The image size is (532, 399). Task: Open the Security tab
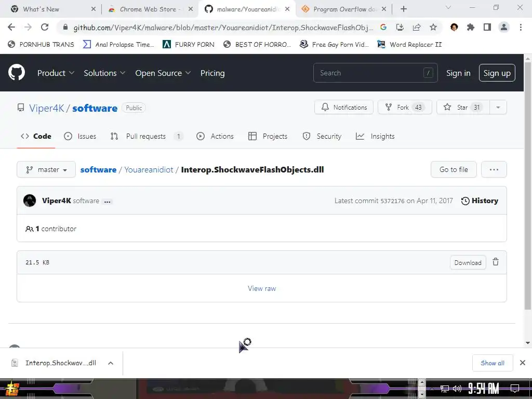click(x=322, y=136)
